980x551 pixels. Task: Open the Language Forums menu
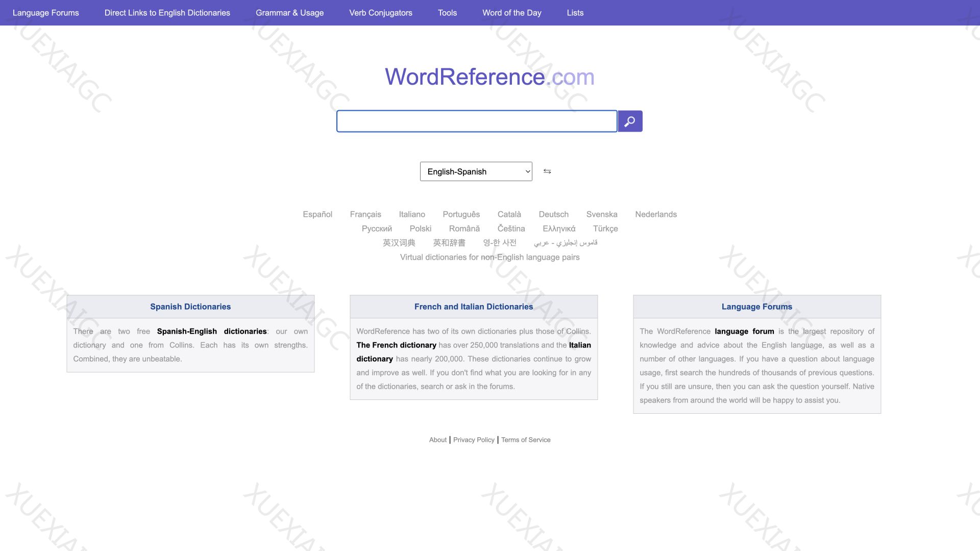coord(46,13)
